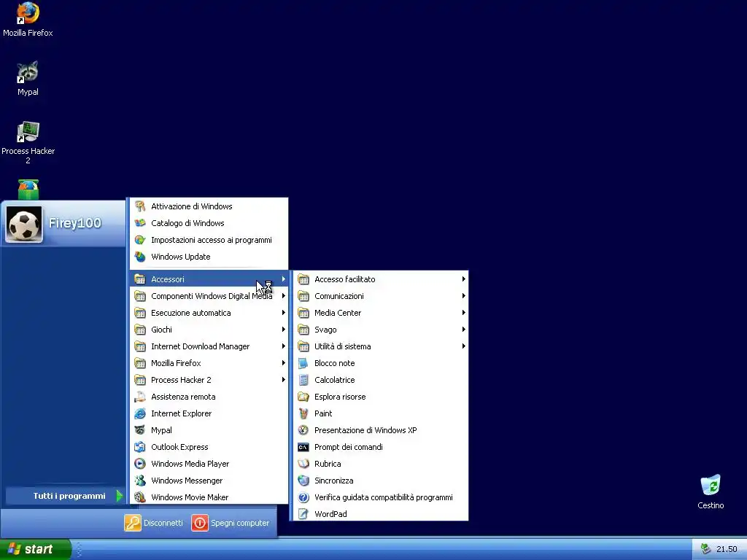Image resolution: width=747 pixels, height=560 pixels.
Task: Expand the Giochi submenu arrow
Action: 284,329
